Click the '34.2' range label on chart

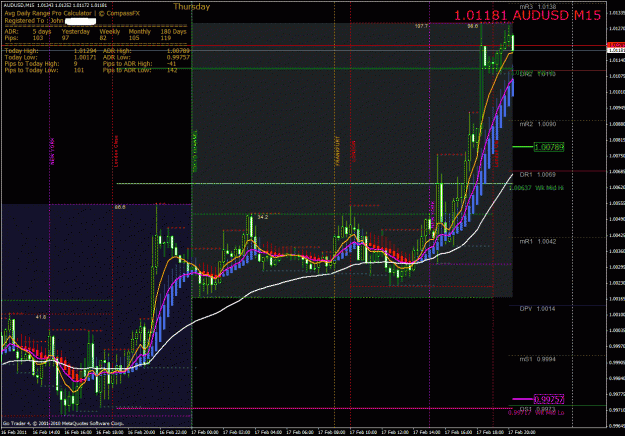point(263,217)
